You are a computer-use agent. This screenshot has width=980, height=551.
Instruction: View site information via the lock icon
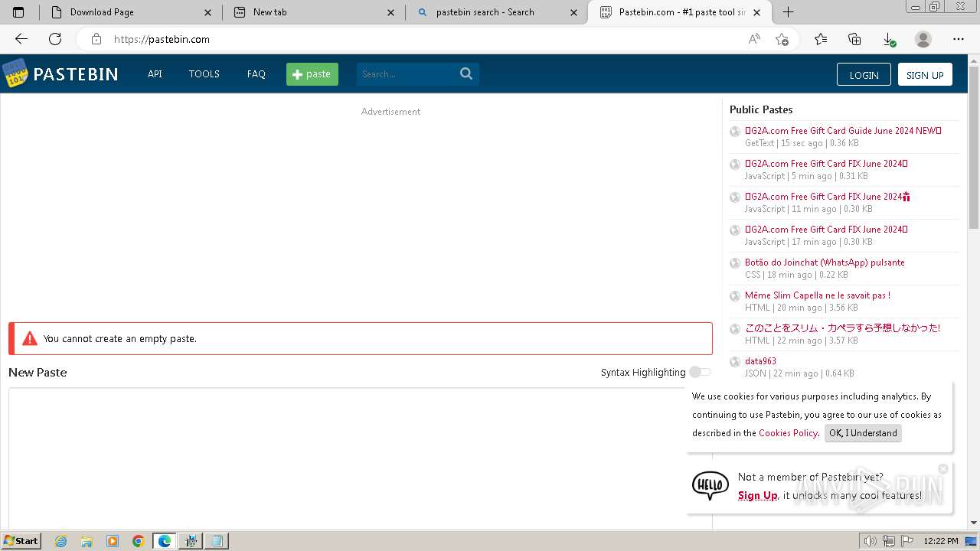tap(96, 39)
